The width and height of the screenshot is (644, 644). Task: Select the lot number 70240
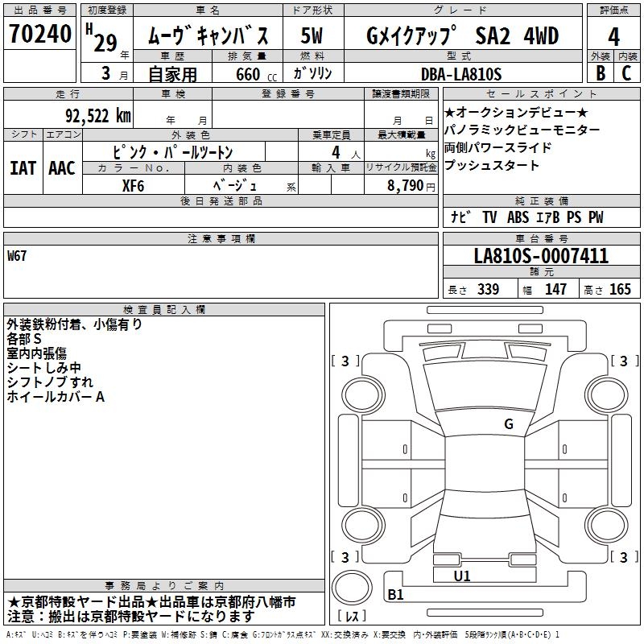coord(40,35)
